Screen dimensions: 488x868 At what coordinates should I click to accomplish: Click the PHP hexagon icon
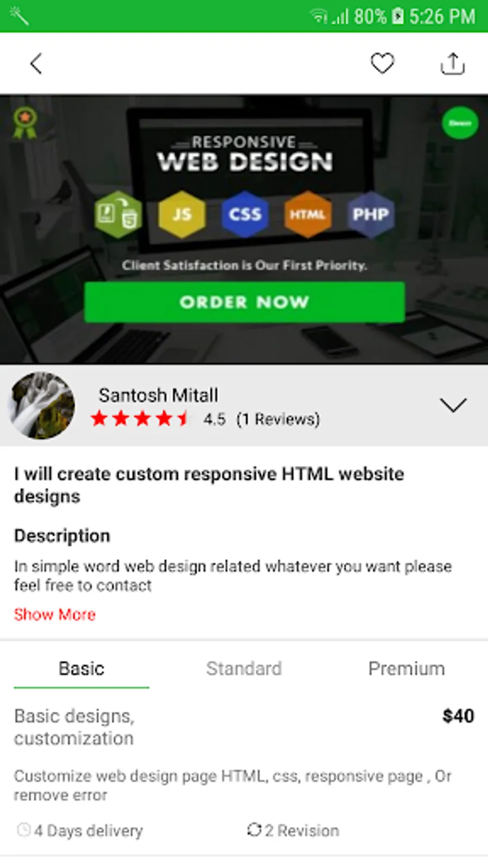[x=371, y=214]
